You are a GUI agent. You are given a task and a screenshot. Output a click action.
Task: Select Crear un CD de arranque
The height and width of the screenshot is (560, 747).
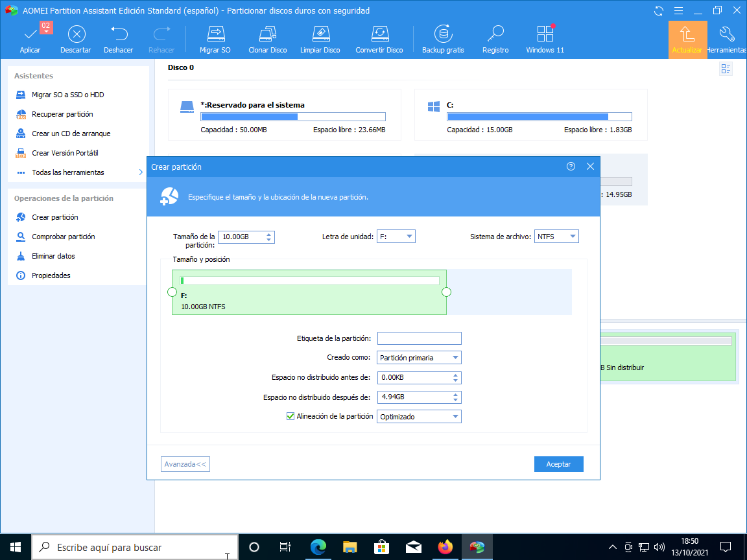(71, 134)
